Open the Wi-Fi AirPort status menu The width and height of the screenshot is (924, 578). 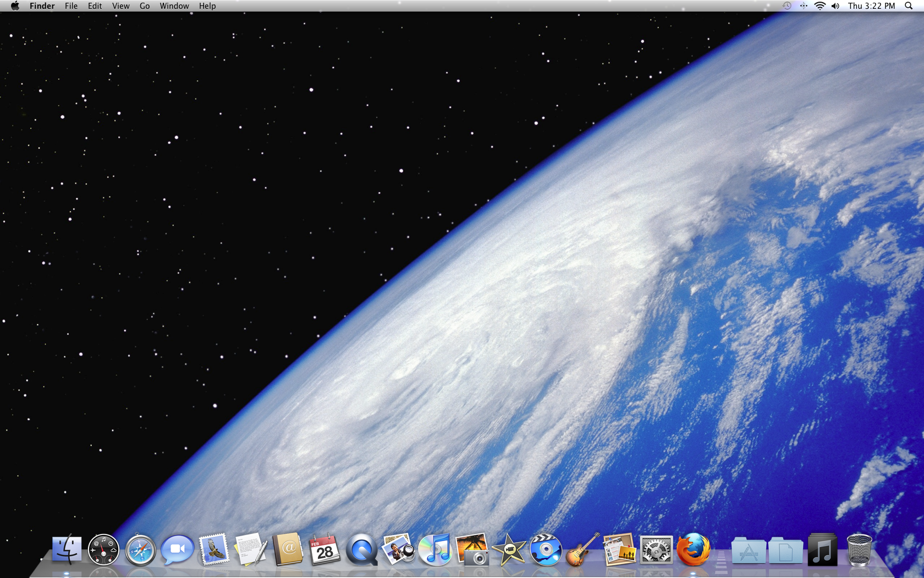click(x=820, y=6)
